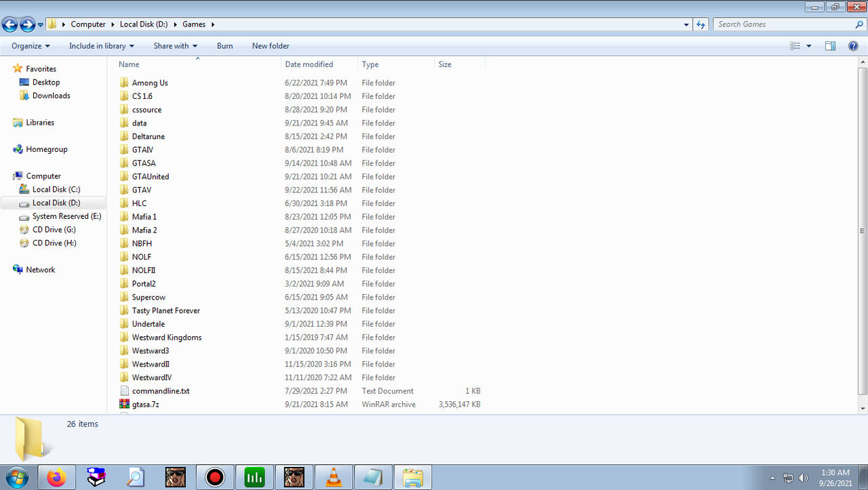Click the Back navigation arrow
This screenshot has width=868, height=490.
[9, 25]
